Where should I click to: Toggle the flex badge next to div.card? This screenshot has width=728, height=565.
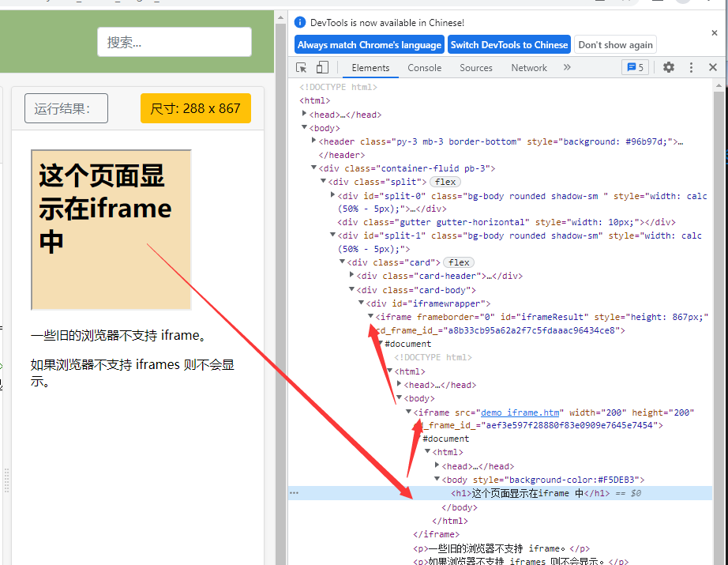(458, 262)
